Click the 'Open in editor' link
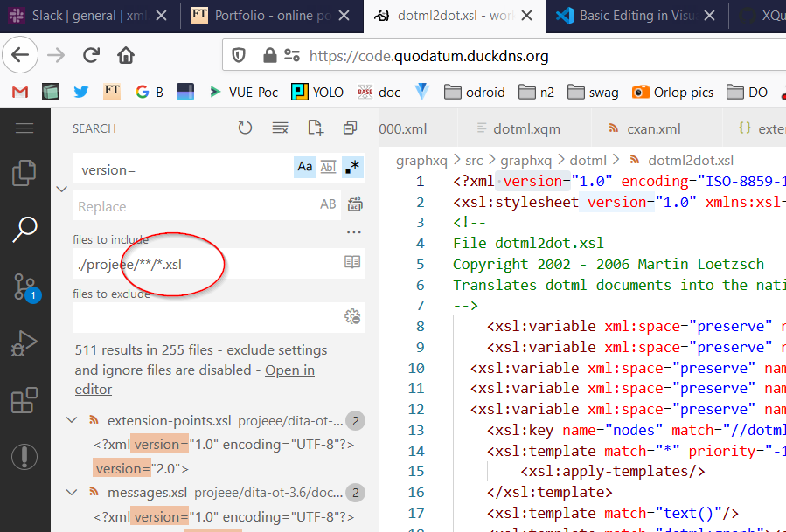This screenshot has width=786, height=532. pos(289,370)
